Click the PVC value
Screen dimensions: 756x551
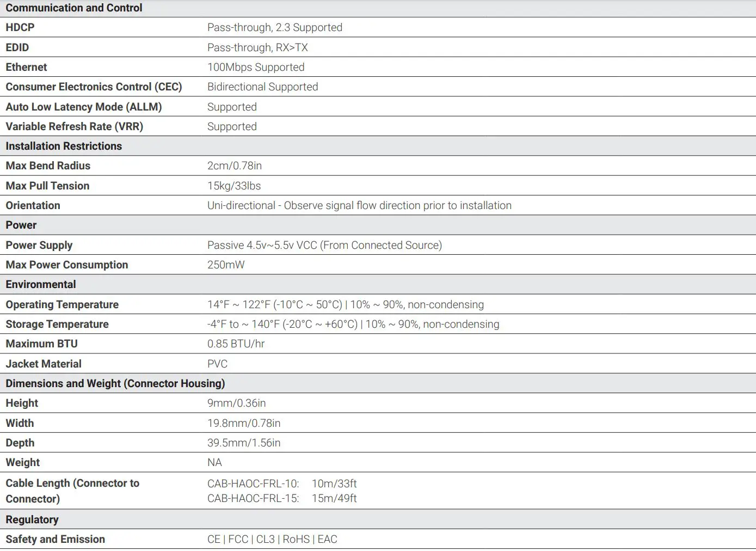click(x=218, y=364)
